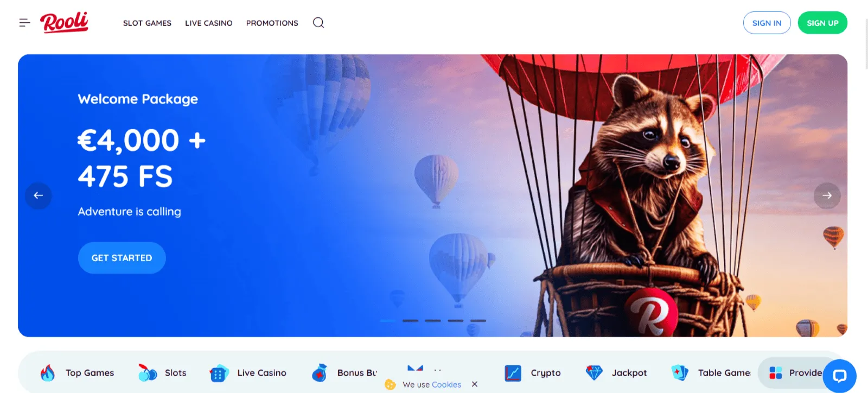Click the Rooli logo

[64, 22]
